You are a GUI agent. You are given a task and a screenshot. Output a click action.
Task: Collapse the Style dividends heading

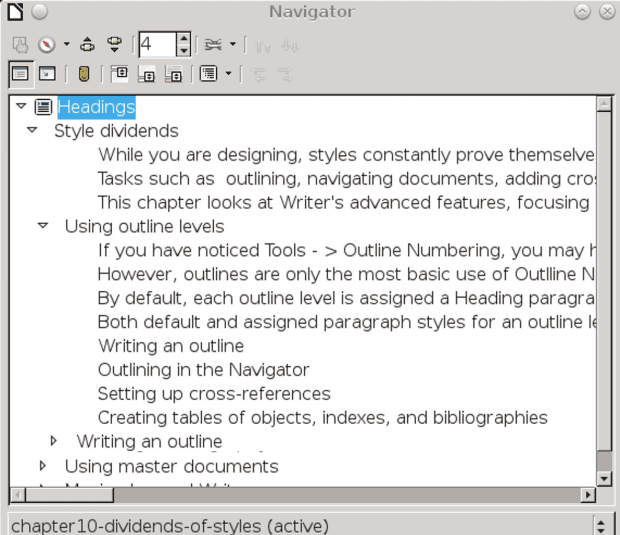click(32, 130)
